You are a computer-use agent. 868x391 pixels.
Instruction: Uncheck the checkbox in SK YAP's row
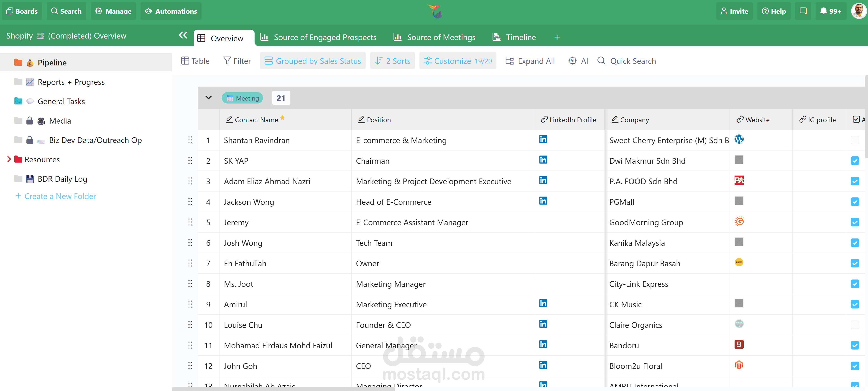click(855, 161)
